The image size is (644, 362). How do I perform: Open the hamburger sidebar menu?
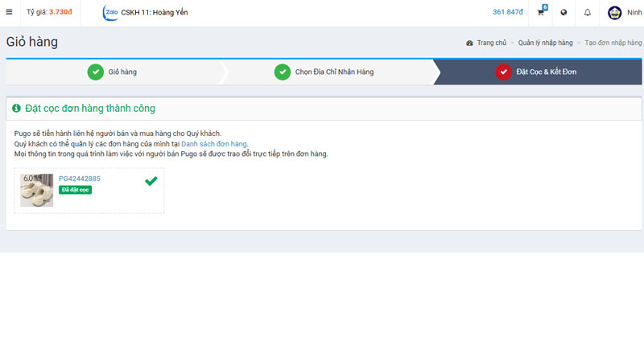coord(10,12)
